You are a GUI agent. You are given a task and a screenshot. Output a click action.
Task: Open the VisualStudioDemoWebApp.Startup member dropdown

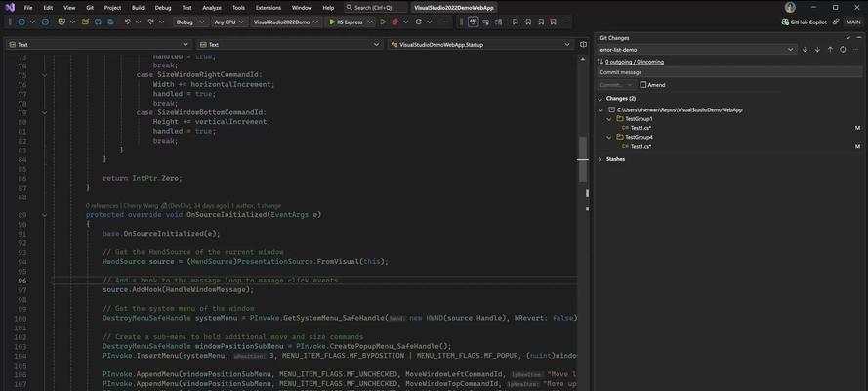point(480,44)
